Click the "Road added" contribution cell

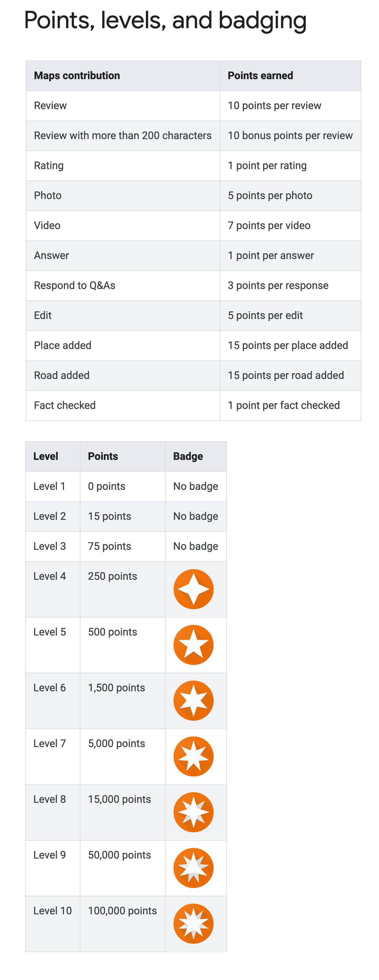[123, 376]
